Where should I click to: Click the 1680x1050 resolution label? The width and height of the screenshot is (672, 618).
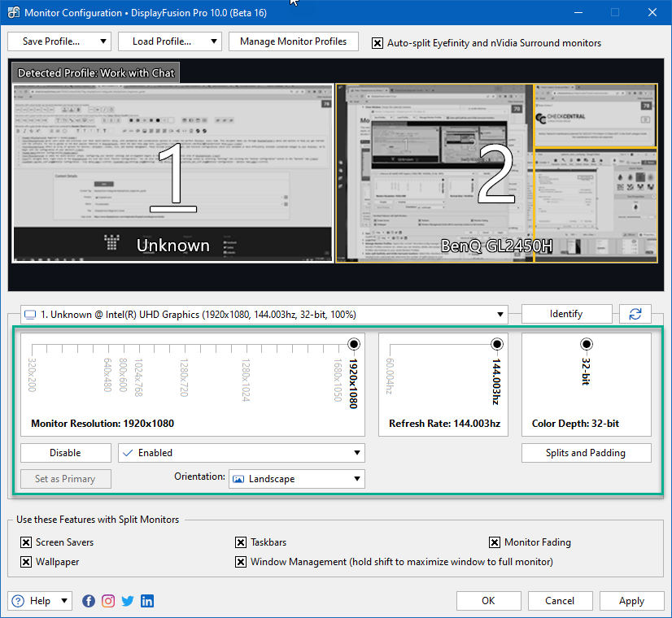pos(338,381)
